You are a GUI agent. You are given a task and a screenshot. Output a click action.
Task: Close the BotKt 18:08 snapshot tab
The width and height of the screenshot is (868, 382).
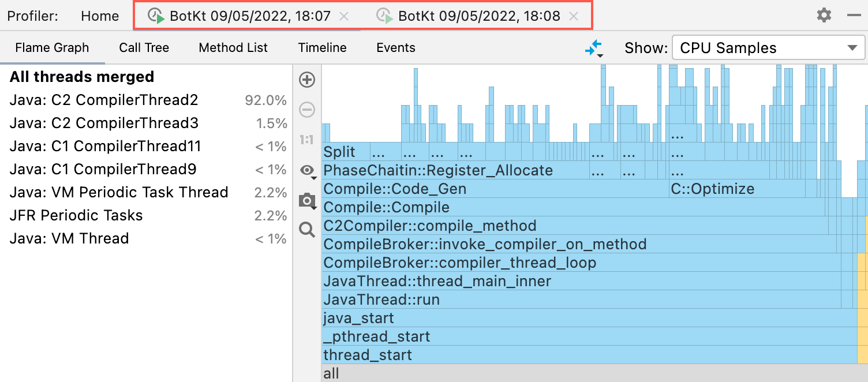[x=573, y=16]
